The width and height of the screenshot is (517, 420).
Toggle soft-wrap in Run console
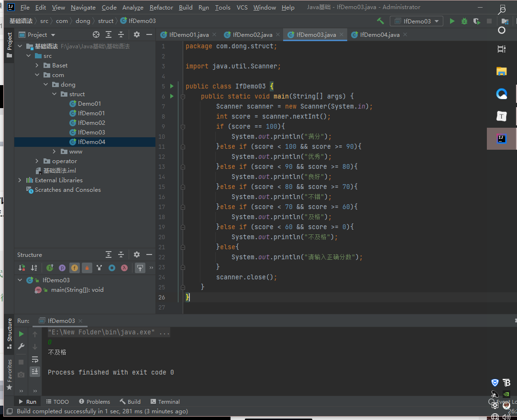pyautogui.click(x=35, y=359)
